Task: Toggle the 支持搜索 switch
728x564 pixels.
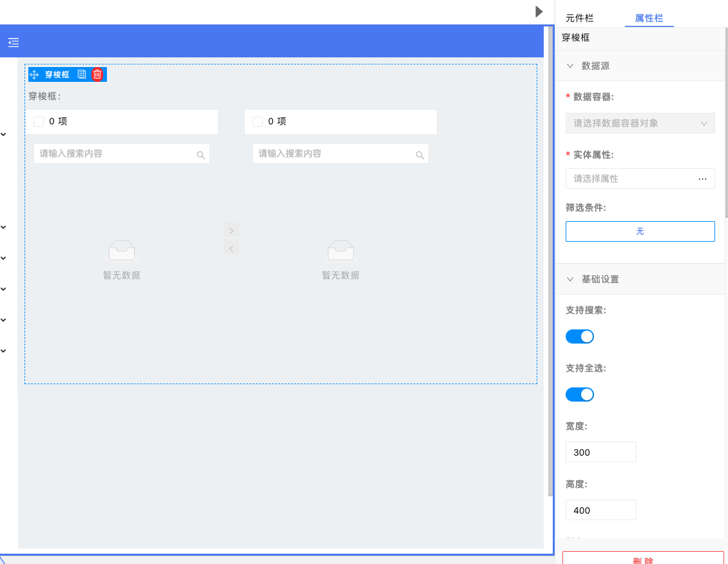Action: pos(579,336)
